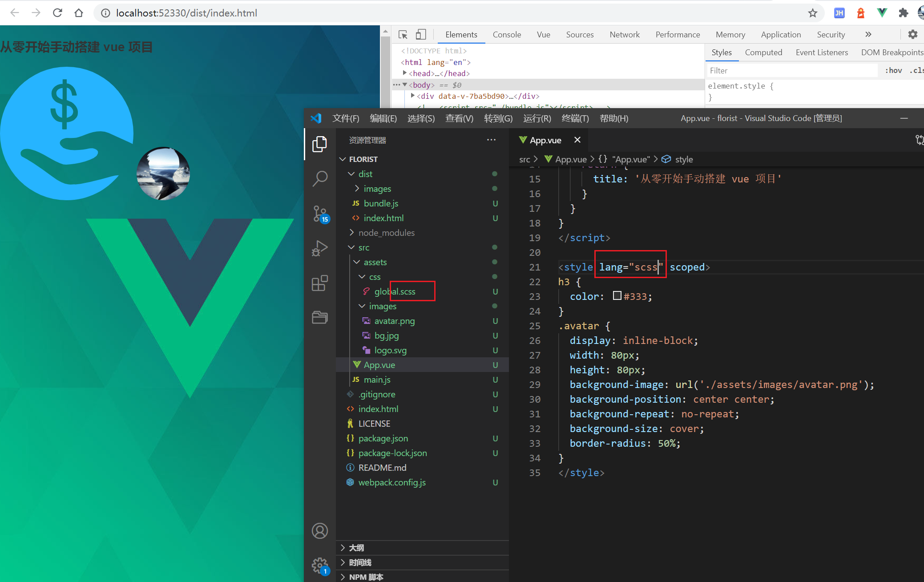This screenshot has width=924, height=582.
Task: Open Source Control view with 15 badge
Action: tap(320, 214)
